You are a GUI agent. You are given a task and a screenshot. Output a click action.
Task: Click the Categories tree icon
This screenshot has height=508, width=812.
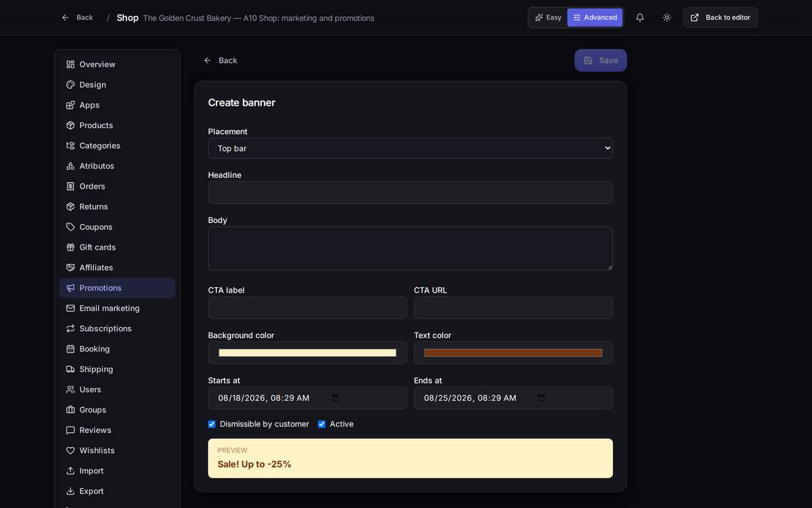point(70,146)
